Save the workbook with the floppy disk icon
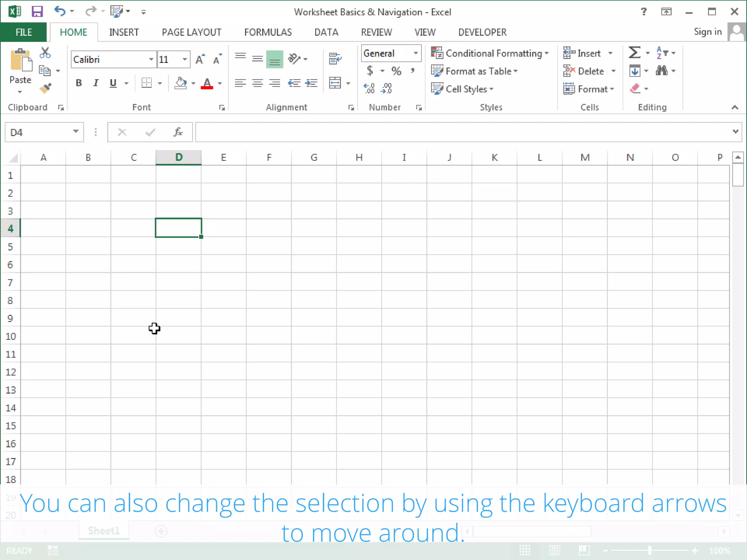 tap(37, 12)
